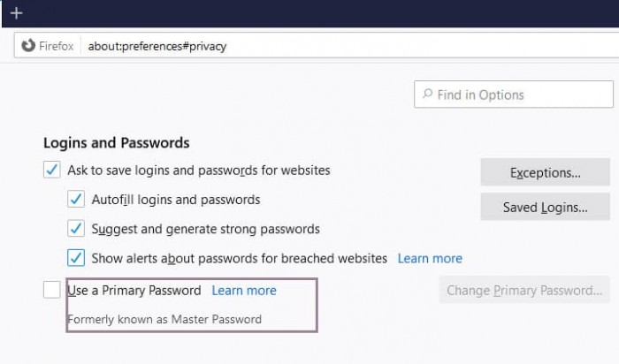Click the 'Ask to save logins and passwords' label

(199, 171)
